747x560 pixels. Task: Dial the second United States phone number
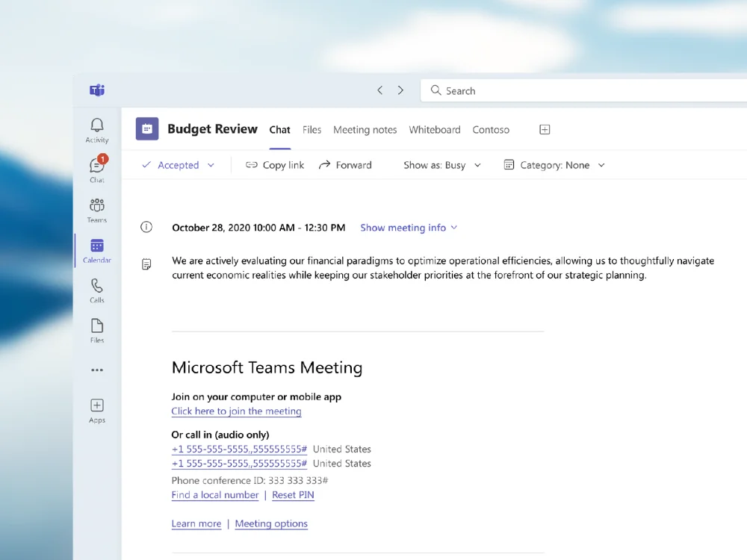tap(239, 464)
